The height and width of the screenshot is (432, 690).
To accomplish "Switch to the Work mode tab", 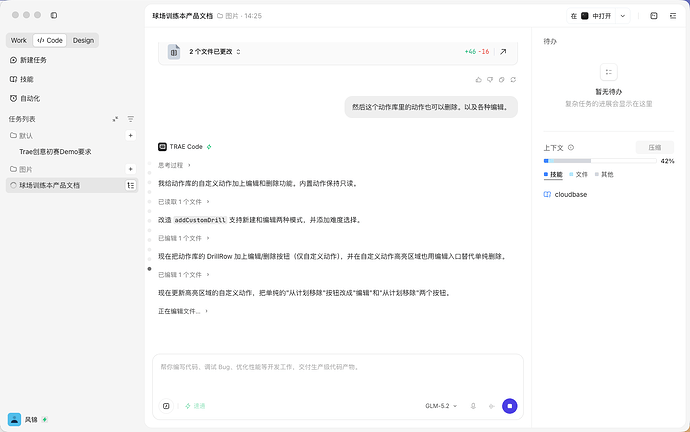I will pyautogui.click(x=19, y=40).
